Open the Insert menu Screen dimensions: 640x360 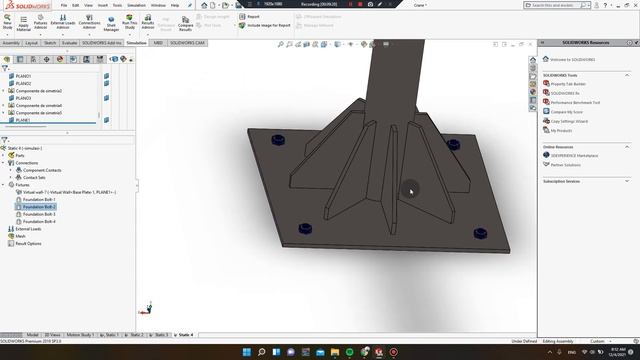102,5
